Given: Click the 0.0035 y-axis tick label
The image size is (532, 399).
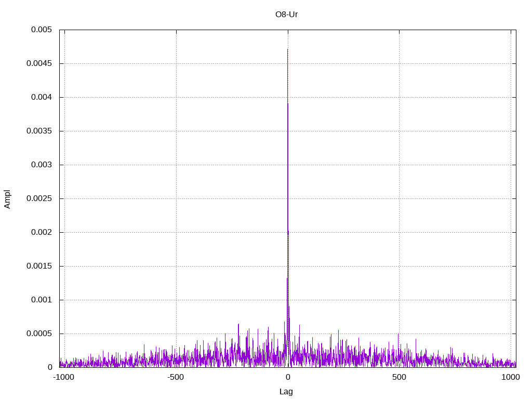Looking at the screenshot, I should 39,131.
